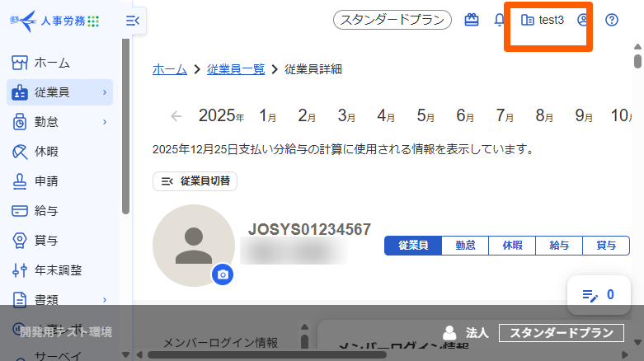This screenshot has height=361, width=644.
Task: Click the スタンダードプラン badge in header
Action: tap(393, 20)
